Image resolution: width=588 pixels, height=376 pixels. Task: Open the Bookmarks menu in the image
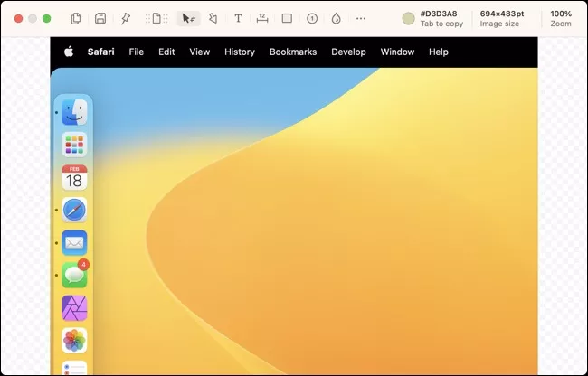click(293, 52)
